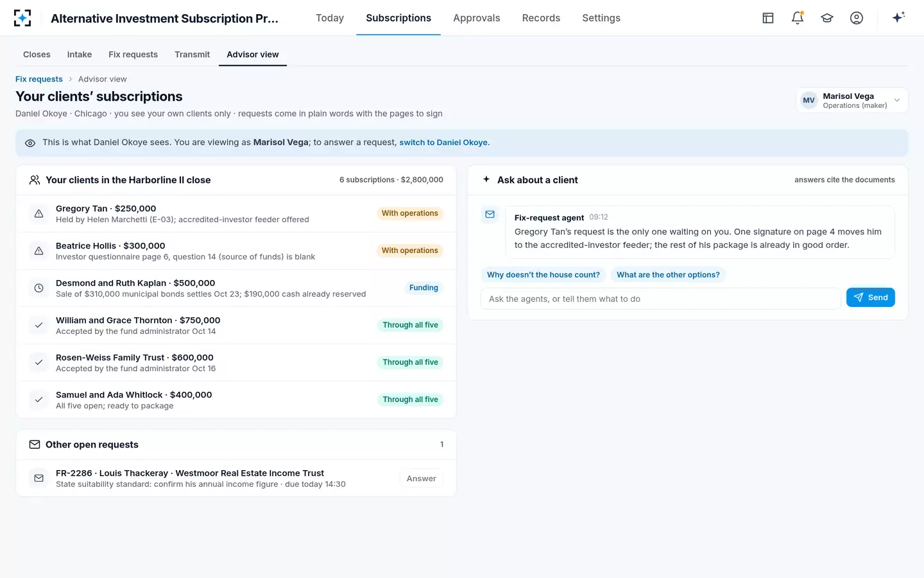Send the message to agents
Screen dimensions: 924x578
click(x=871, y=297)
